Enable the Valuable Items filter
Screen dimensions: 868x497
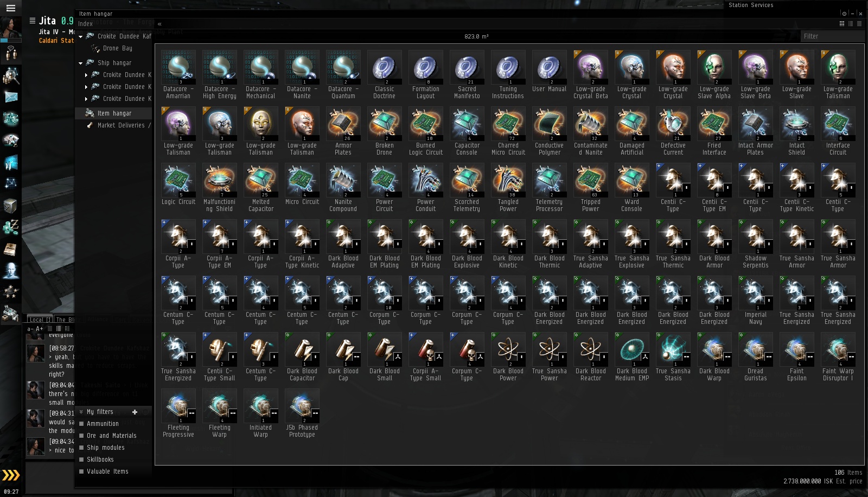click(x=81, y=471)
